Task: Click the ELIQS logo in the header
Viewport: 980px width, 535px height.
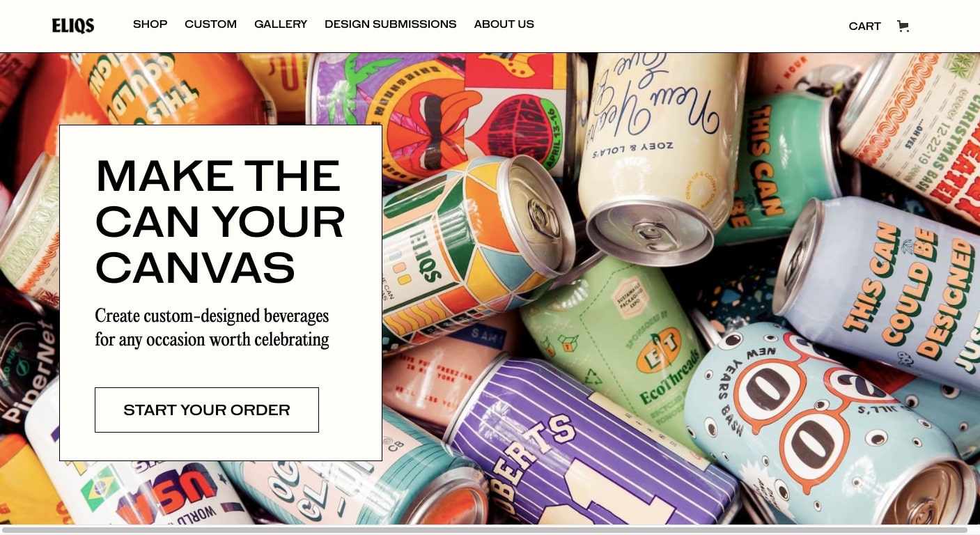Action: (73, 26)
